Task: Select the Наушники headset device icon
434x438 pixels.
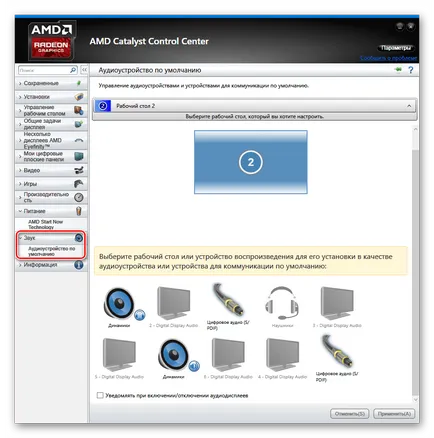Action: 281,303
